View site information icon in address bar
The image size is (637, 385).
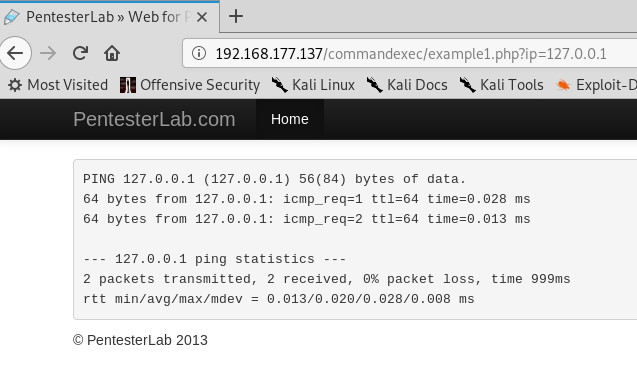199,53
